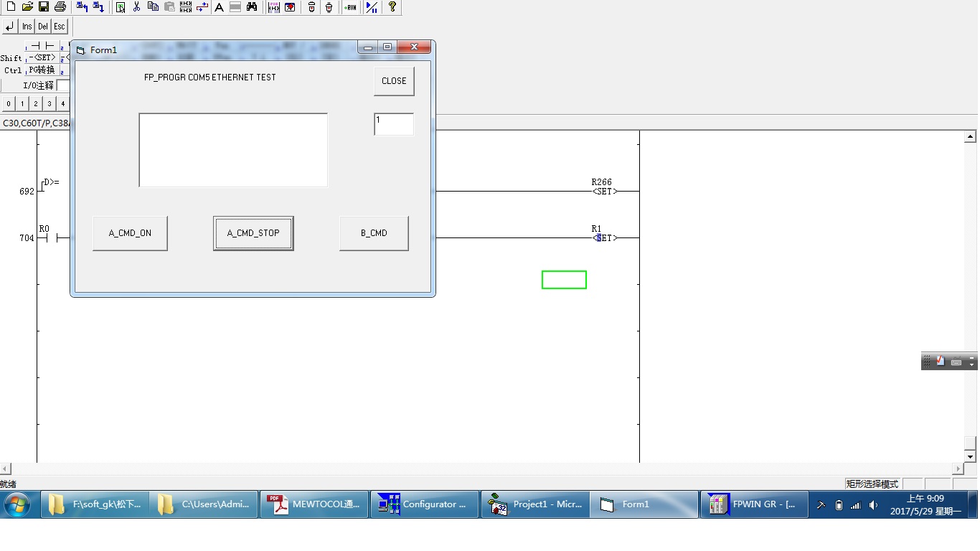Click the B_CMD button
980x551 pixels.
click(374, 233)
